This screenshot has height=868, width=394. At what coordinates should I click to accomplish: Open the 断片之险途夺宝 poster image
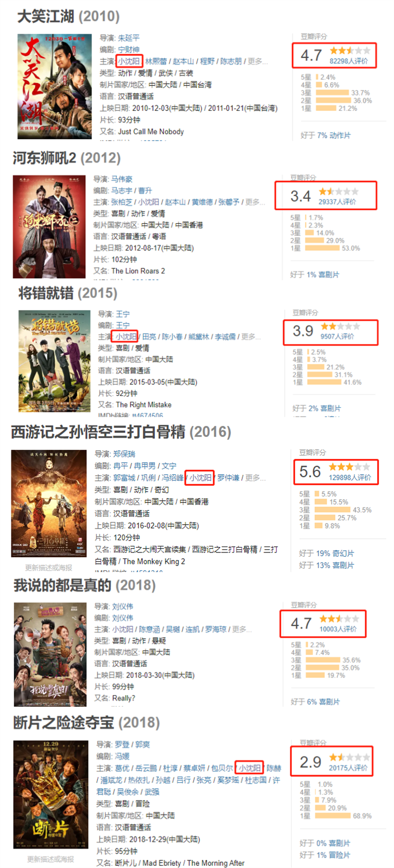(51, 794)
